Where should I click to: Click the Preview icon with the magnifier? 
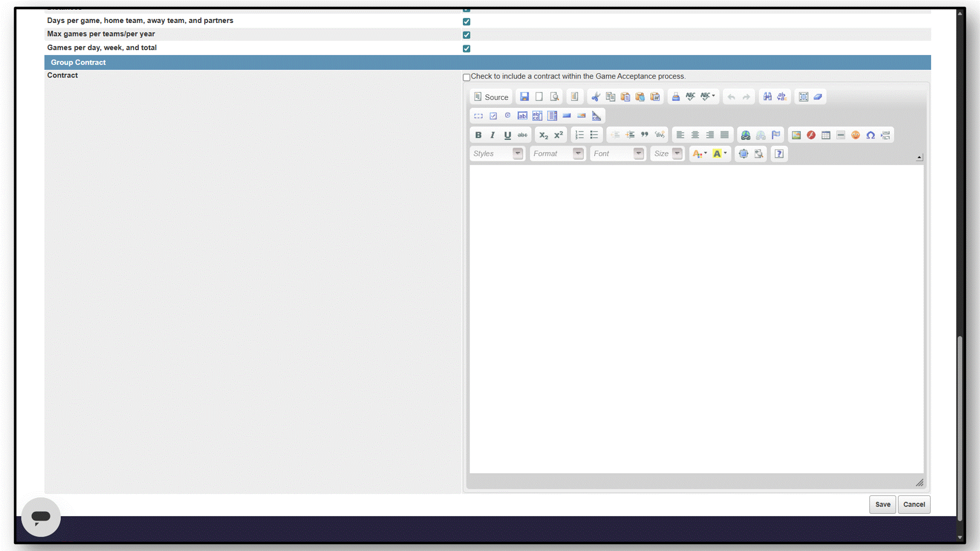(x=554, y=97)
